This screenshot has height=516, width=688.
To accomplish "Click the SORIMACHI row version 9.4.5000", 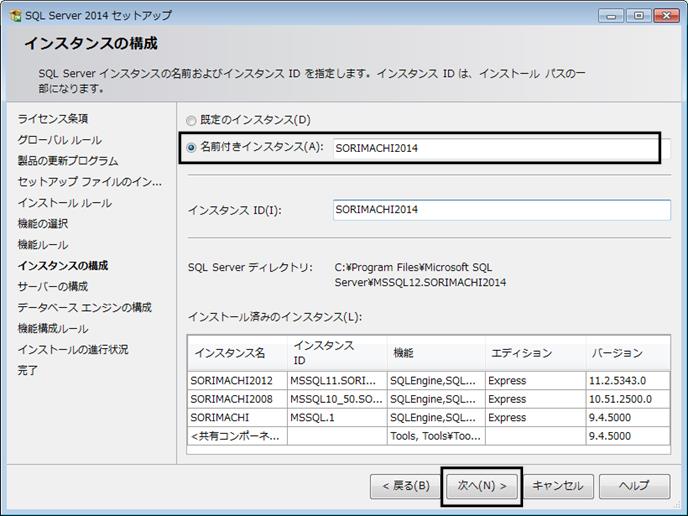I will (x=628, y=418).
